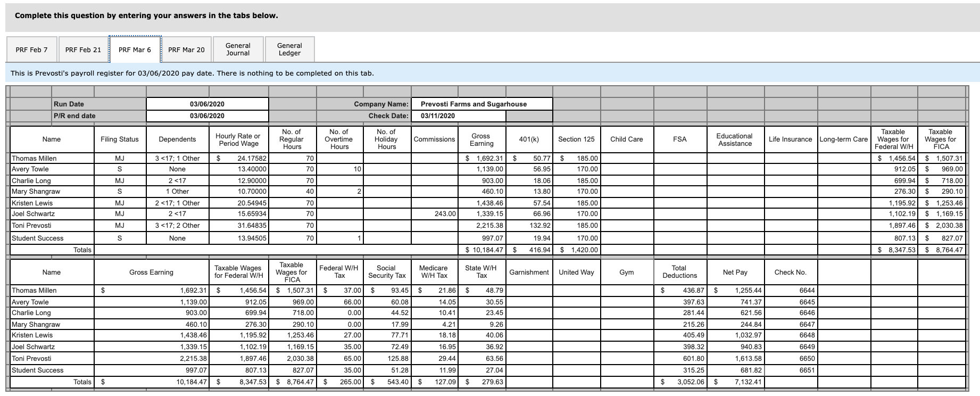The width and height of the screenshot is (980, 396).
Task: Click the State W/H Tax header
Action: click(x=481, y=272)
